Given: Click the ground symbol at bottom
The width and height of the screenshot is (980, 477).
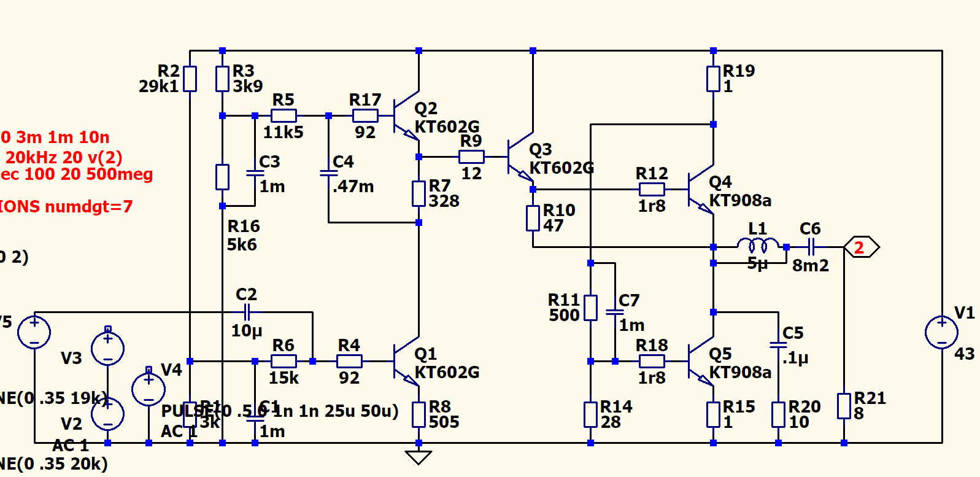Looking at the screenshot, I should (x=419, y=457).
